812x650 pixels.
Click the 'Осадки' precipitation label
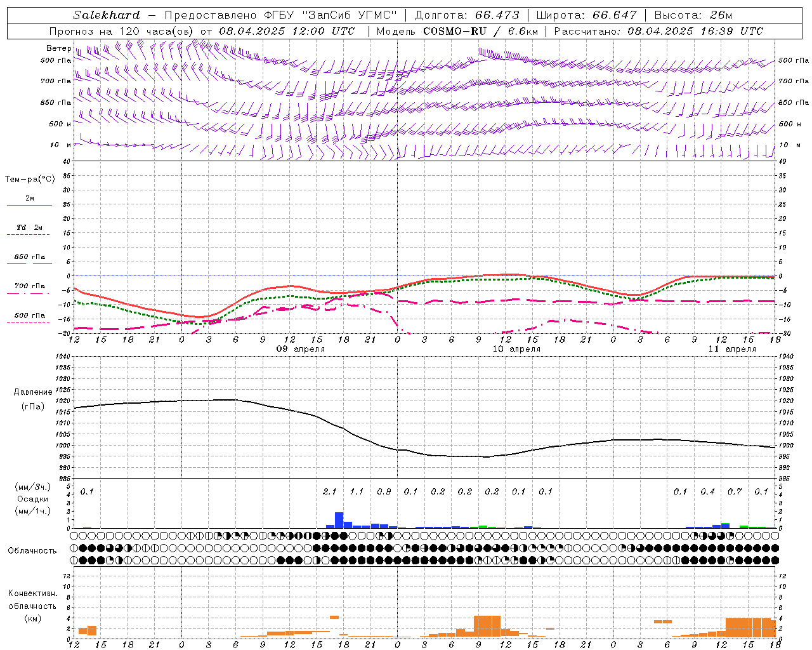33,499
